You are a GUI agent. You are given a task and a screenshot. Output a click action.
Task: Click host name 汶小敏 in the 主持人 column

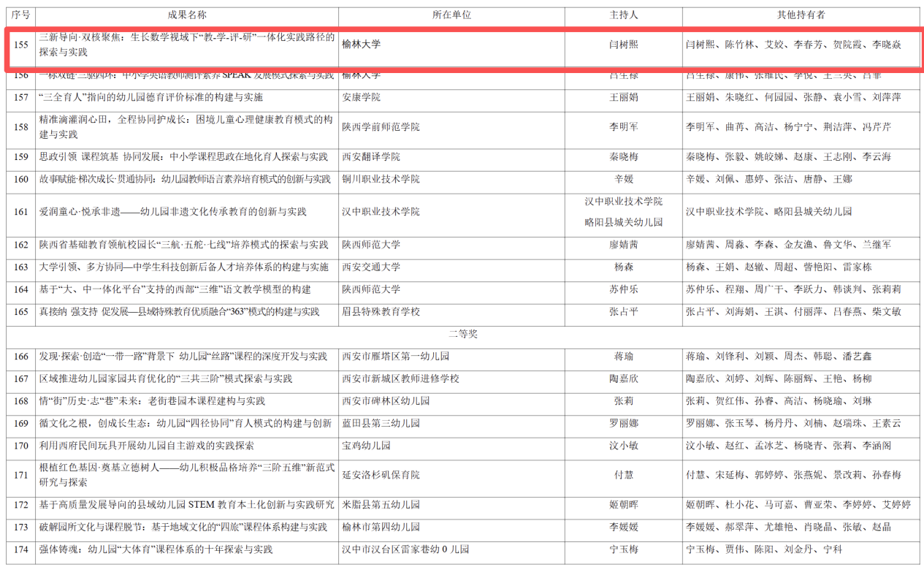tap(624, 446)
